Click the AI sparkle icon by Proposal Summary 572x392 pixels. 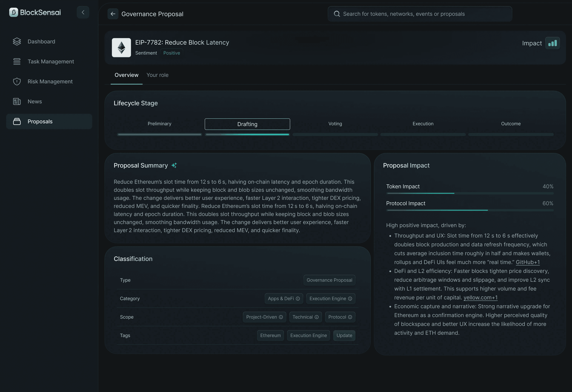point(174,165)
